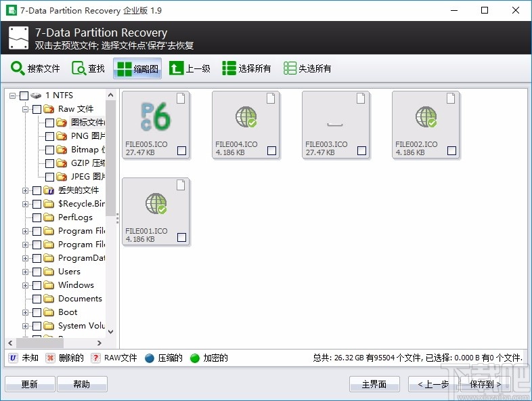Click the 未知 unknown legend icon
This screenshot has width=532, height=401.
(x=13, y=358)
